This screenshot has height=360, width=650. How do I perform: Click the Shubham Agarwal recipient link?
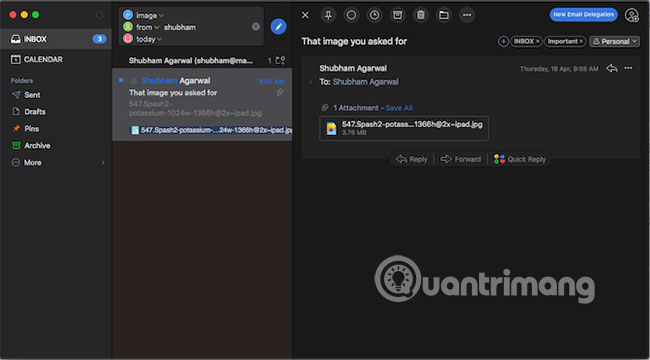coord(366,82)
